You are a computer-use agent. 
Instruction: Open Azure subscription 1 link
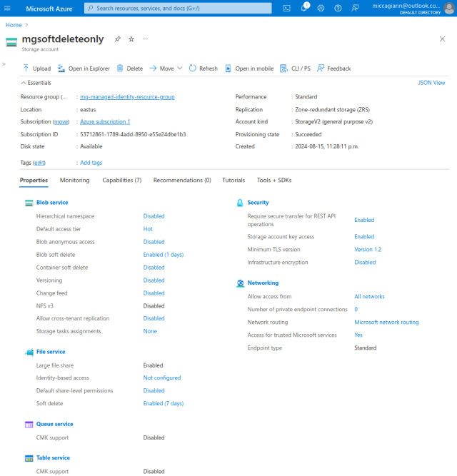click(105, 122)
